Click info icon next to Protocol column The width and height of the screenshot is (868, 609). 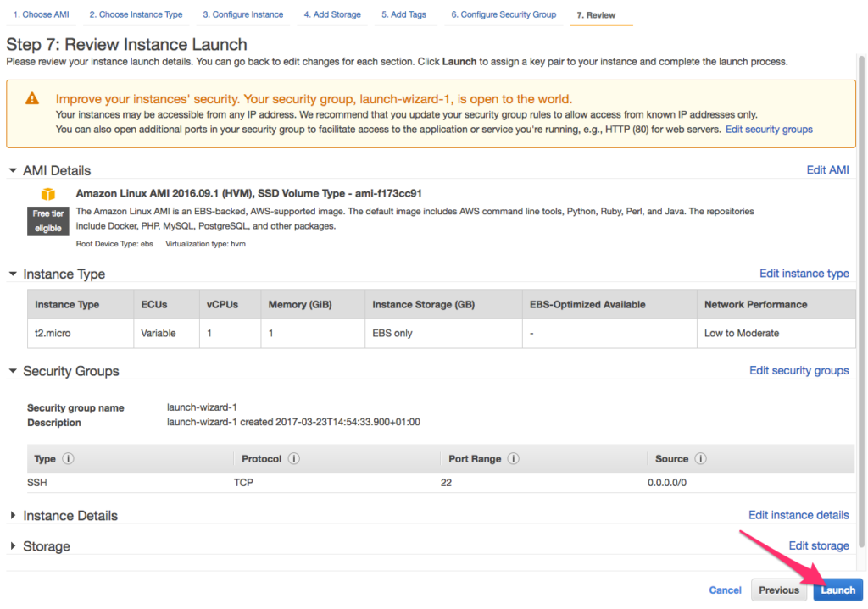[x=294, y=459]
